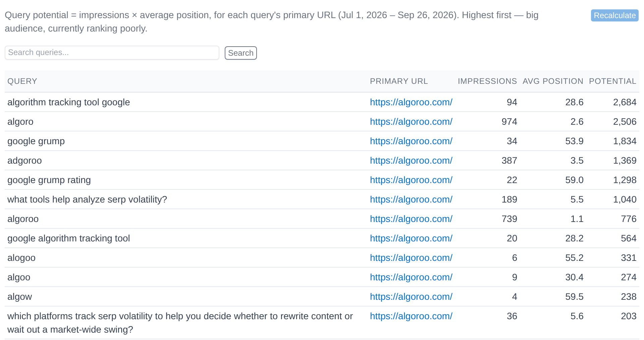Screen dimensions: 644x340
Task: Click the Recalculate button
Action: 614,15
